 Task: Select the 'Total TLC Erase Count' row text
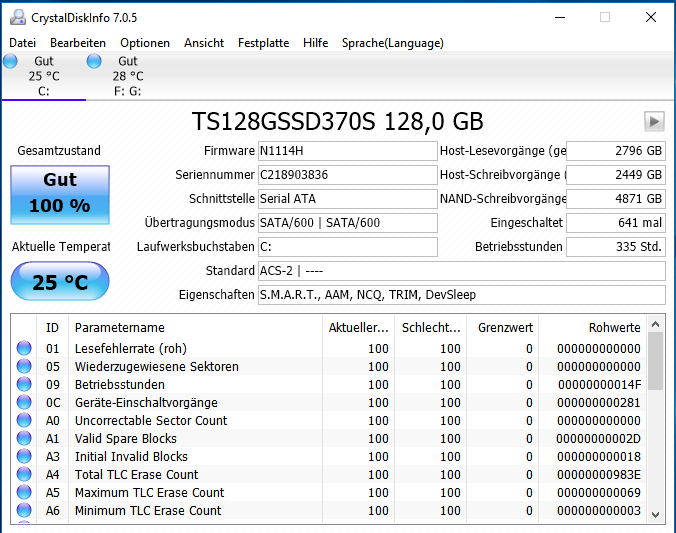point(136,475)
